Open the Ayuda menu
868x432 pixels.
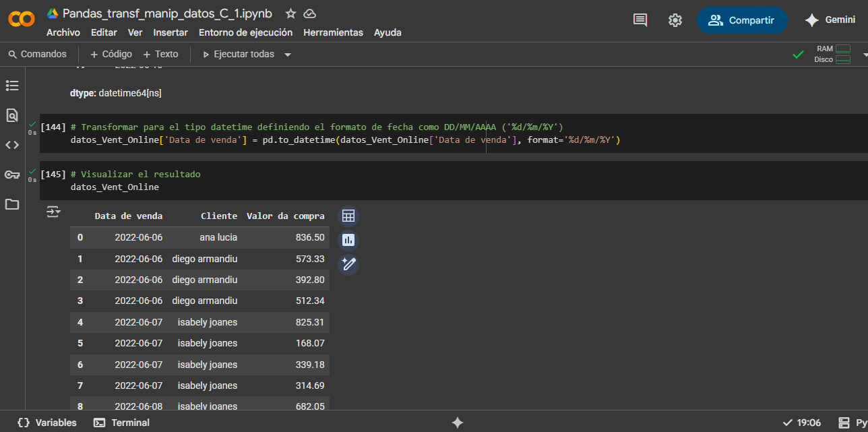(x=387, y=32)
